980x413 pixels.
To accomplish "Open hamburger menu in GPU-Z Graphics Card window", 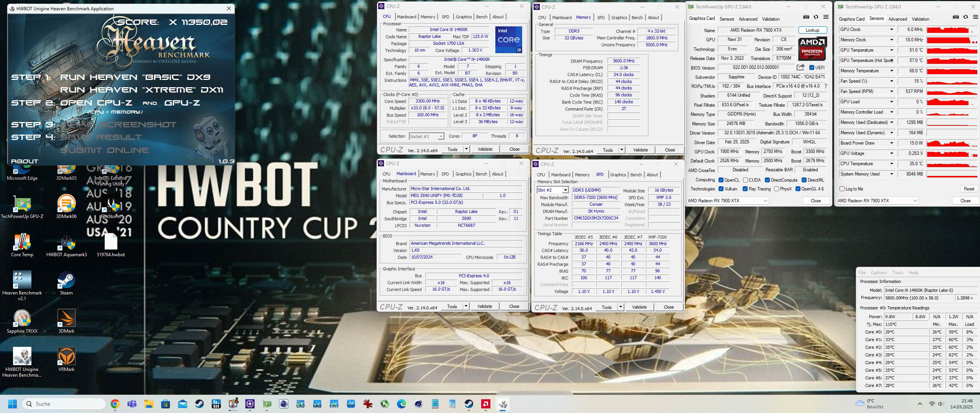I will tap(826, 17).
